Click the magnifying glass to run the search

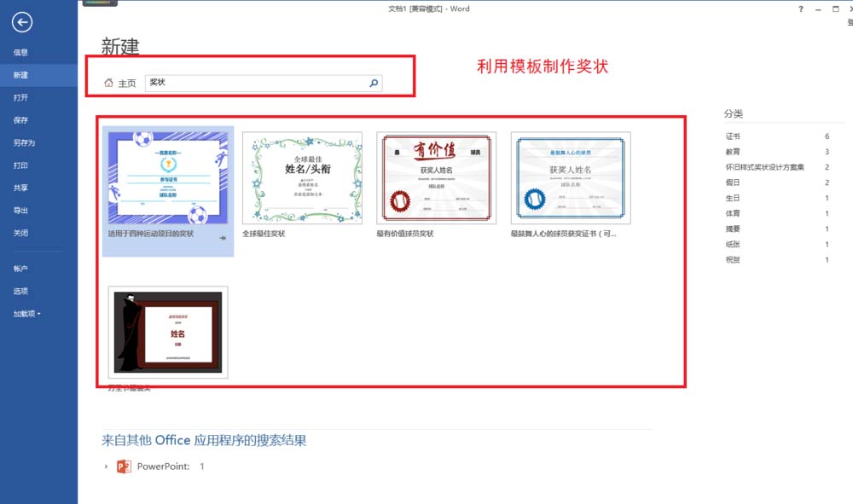click(x=373, y=83)
